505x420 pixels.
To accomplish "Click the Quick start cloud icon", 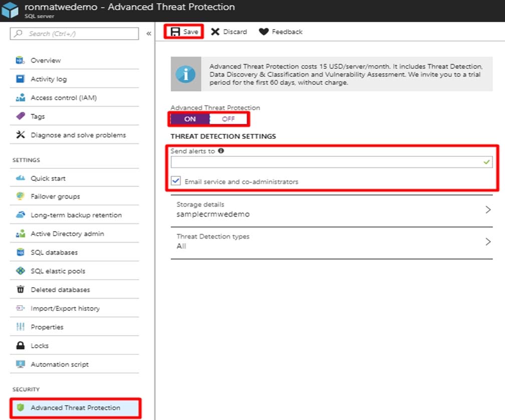I will [20, 178].
